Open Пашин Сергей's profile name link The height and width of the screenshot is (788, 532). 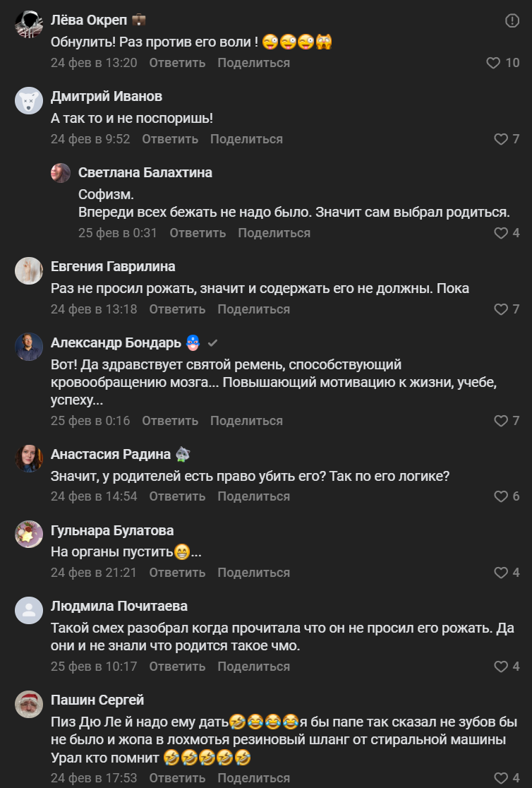pos(97,700)
